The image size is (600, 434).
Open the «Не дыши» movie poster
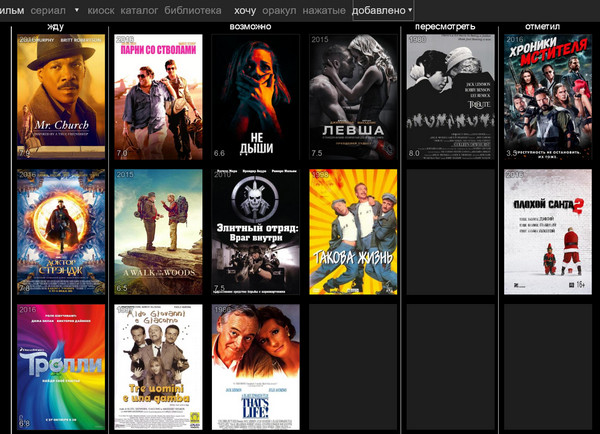tap(255, 97)
